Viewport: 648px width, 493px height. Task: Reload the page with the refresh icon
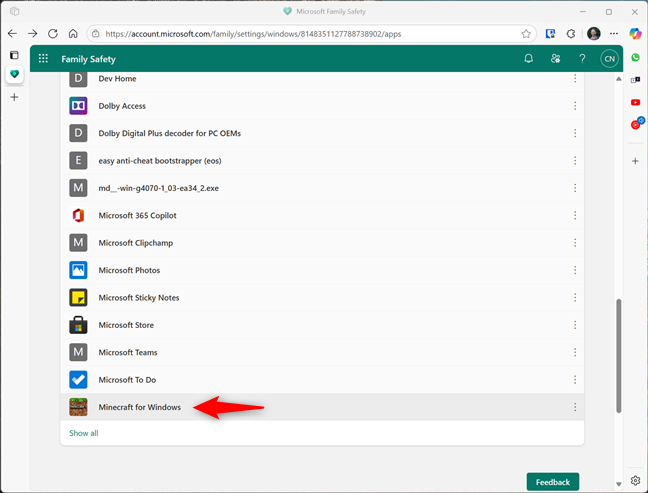tap(53, 33)
